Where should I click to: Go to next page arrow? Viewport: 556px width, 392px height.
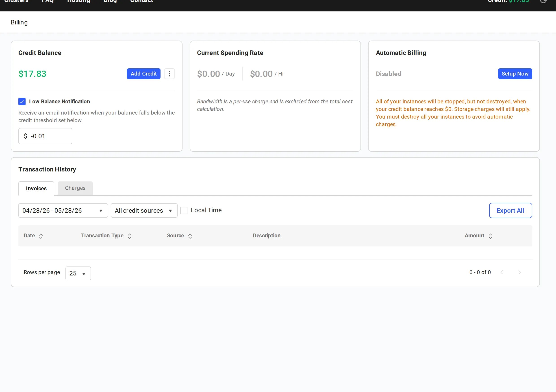519,272
